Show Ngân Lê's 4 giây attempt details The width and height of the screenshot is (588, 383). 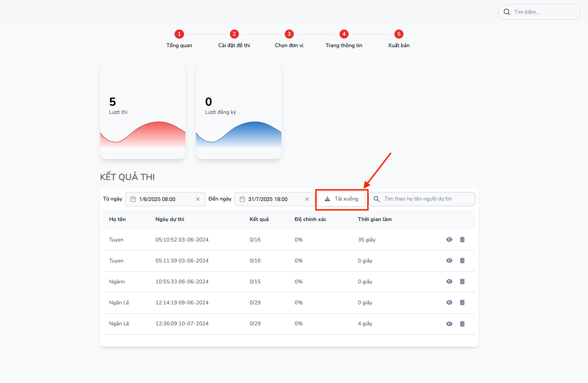[x=449, y=324]
